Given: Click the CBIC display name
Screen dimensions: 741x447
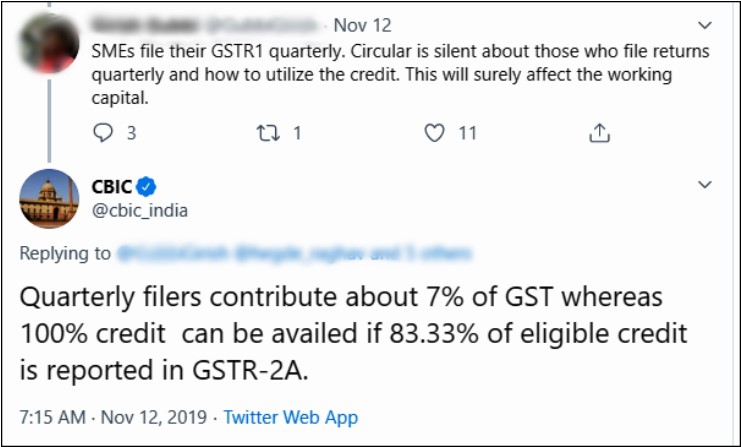Looking at the screenshot, I should click(x=112, y=187).
